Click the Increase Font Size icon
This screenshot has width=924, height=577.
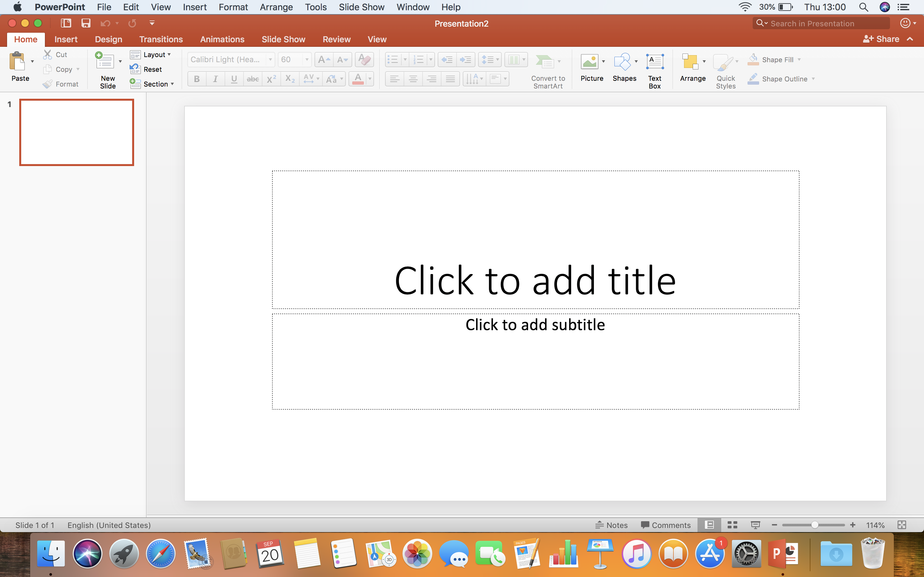click(x=323, y=60)
